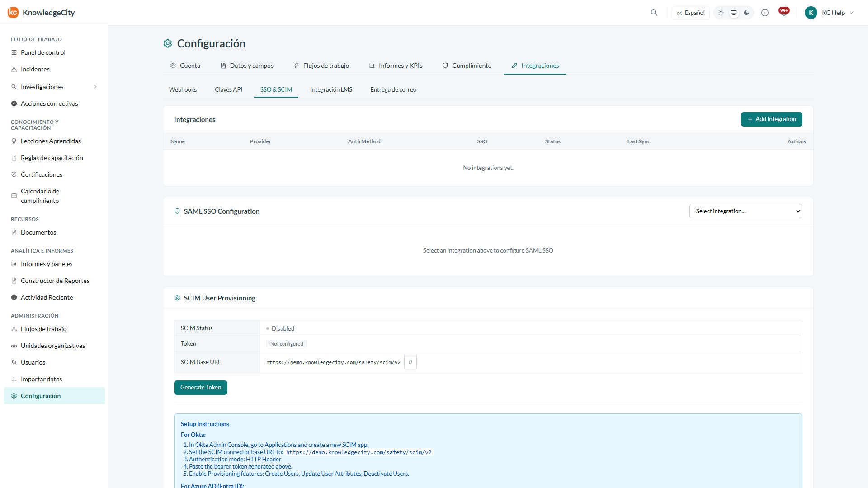
Task: Switch to system theme monitor toggle
Action: tap(734, 13)
